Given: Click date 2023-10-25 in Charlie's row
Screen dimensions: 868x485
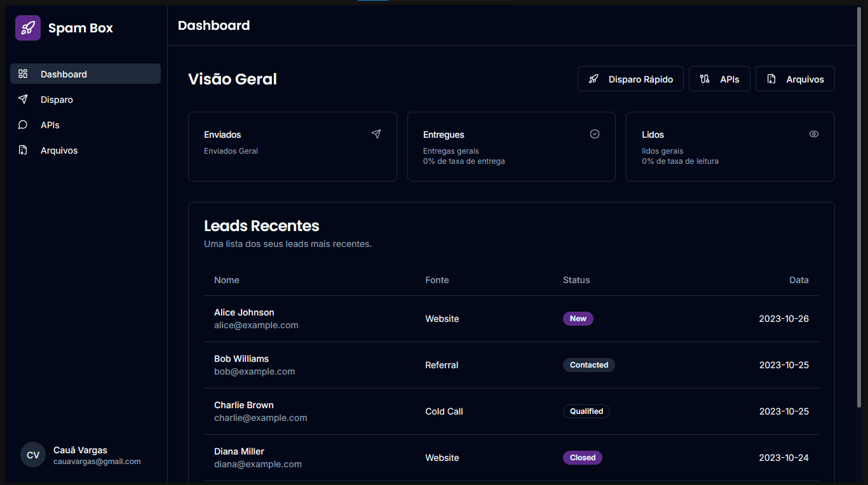Looking at the screenshot, I should click(784, 411).
